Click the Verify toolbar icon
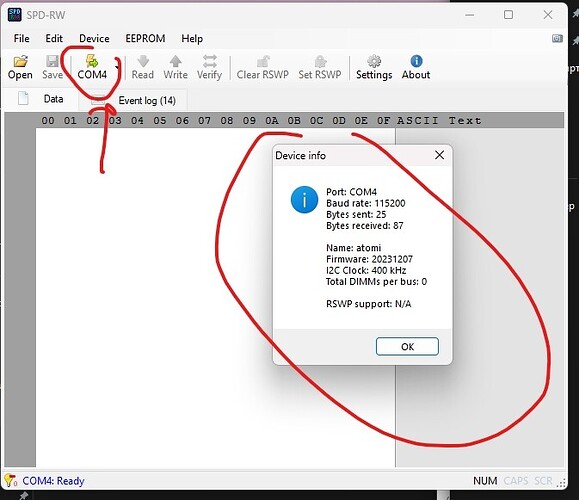The image size is (579, 500). click(x=209, y=61)
